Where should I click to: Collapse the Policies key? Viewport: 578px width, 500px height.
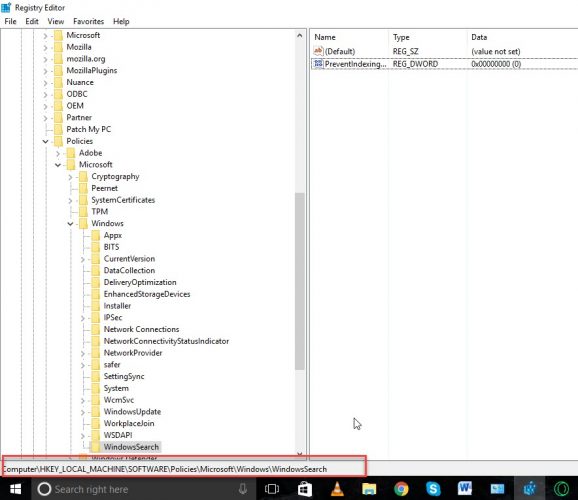click(45, 142)
